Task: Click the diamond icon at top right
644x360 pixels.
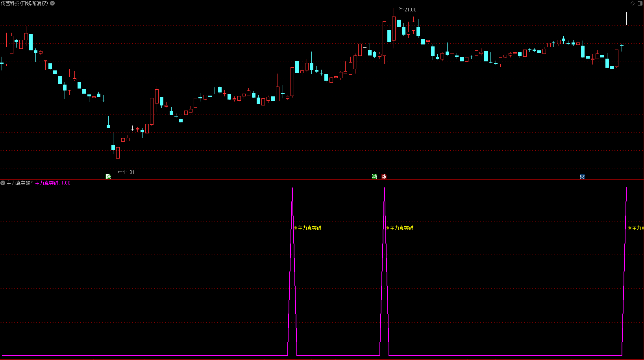Action: tap(633, 3)
